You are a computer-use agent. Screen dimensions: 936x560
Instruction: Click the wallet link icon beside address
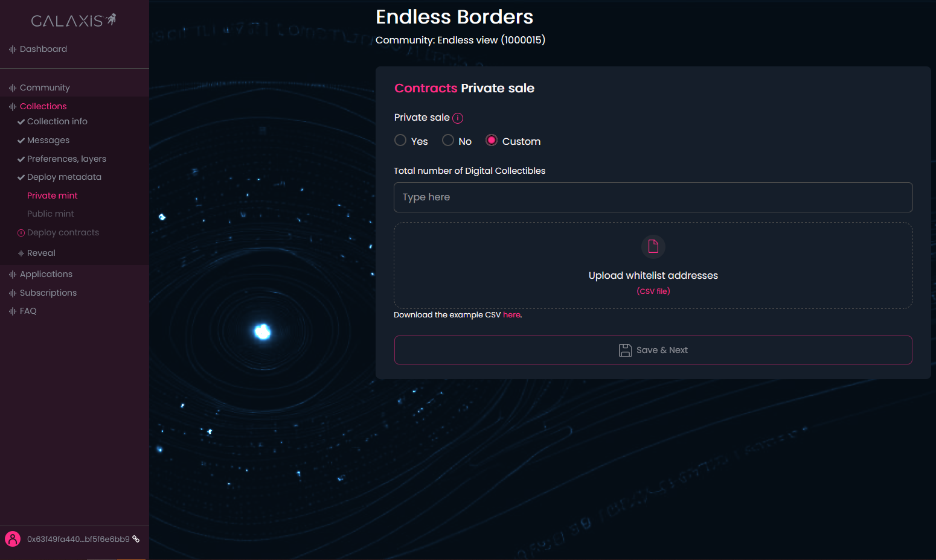(x=136, y=539)
